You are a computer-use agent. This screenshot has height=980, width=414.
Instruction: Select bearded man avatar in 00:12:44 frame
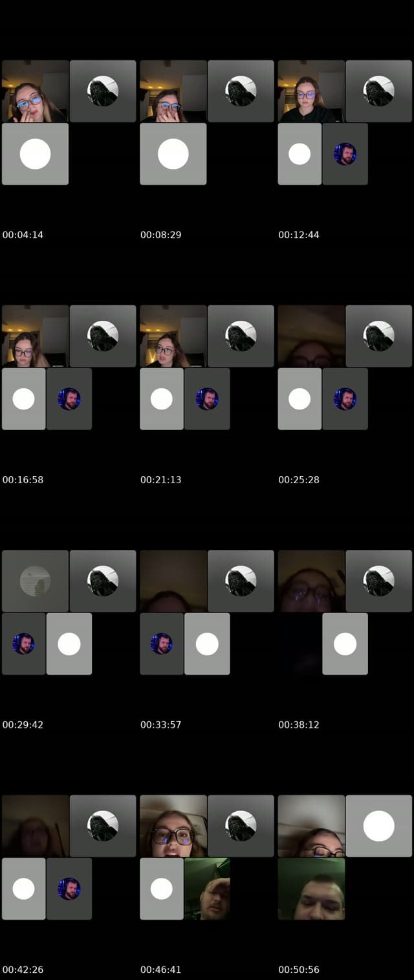pos(345,154)
